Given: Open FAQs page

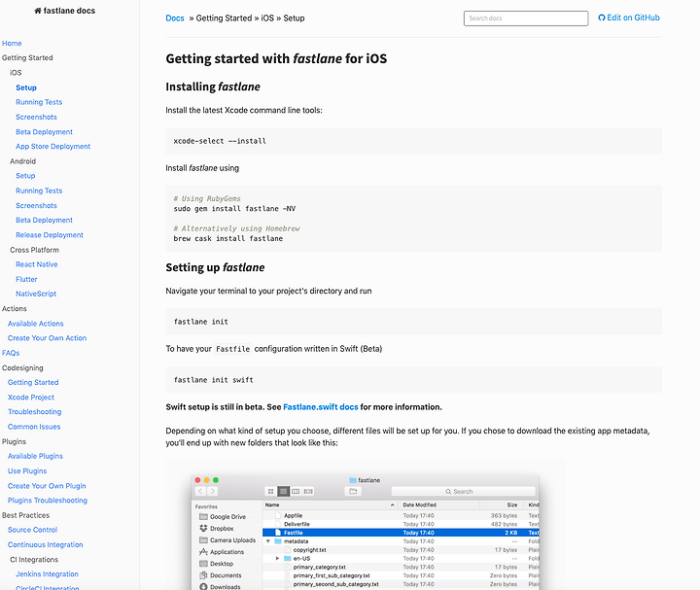Looking at the screenshot, I should pyautogui.click(x=11, y=353).
